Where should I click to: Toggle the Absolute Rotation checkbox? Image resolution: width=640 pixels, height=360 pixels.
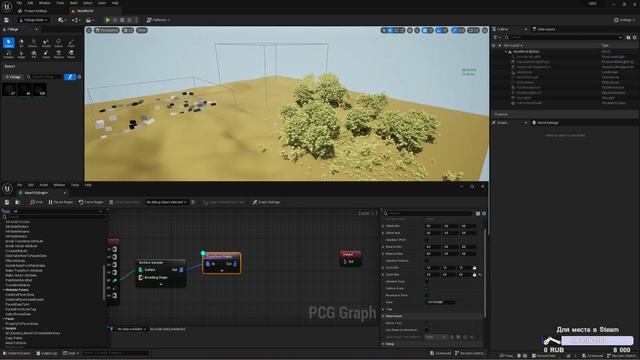coord(427,261)
